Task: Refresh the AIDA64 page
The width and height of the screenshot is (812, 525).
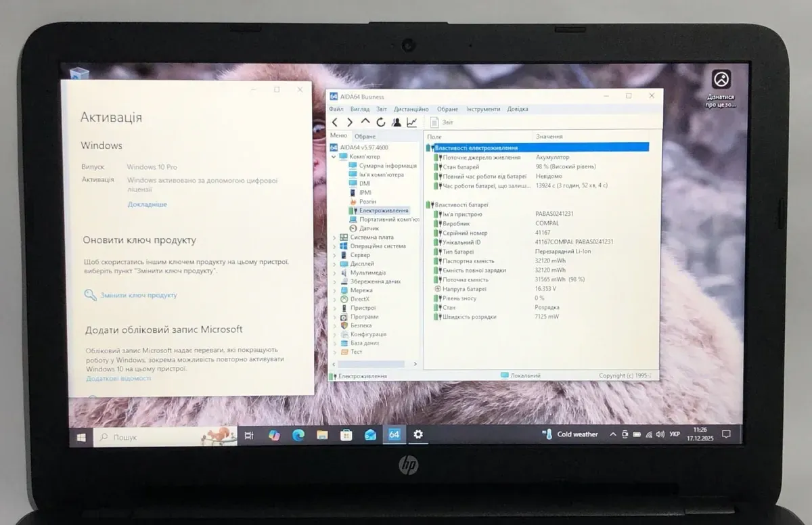Action: coord(381,122)
